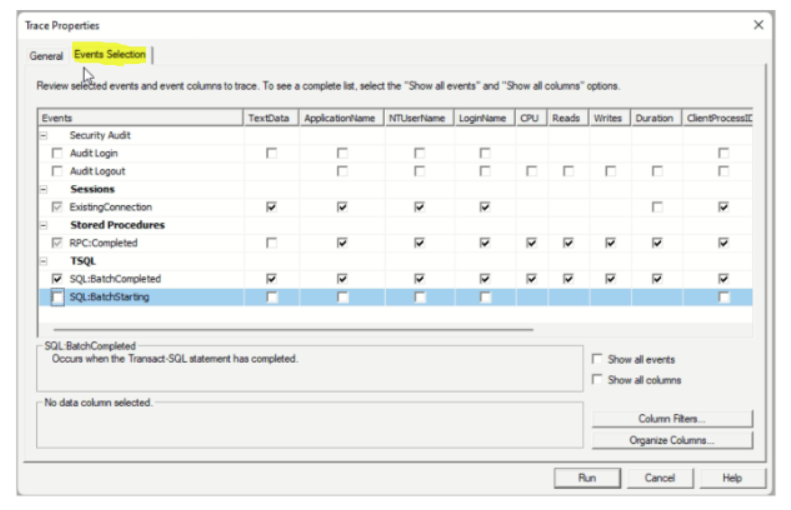Toggle the ExistingConnection event checkbox
Viewport: 791px width, 510px height.
[x=57, y=207]
